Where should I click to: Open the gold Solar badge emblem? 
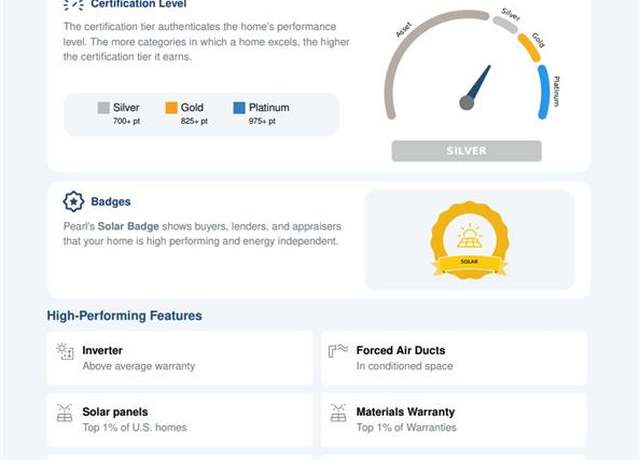[469, 240]
